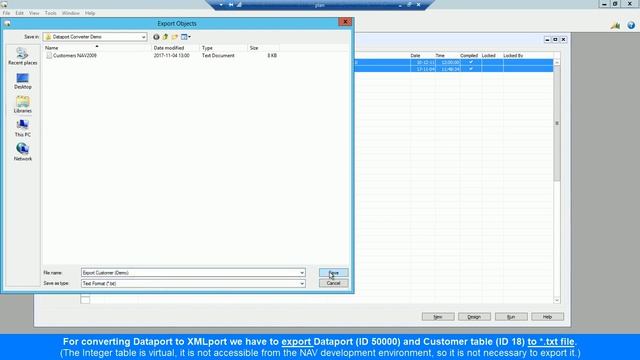640x360 pixels.
Task: Click the blue help icon in toolbar
Action: (631, 25)
